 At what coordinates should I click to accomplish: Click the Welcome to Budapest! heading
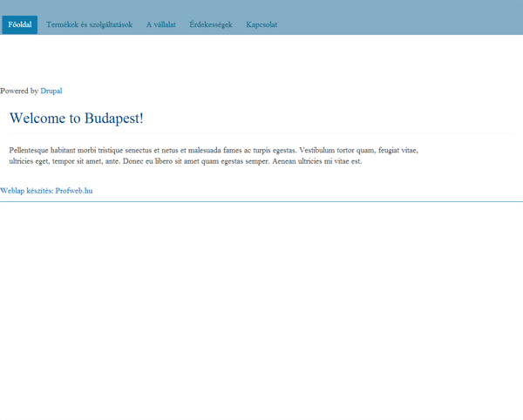click(x=77, y=119)
